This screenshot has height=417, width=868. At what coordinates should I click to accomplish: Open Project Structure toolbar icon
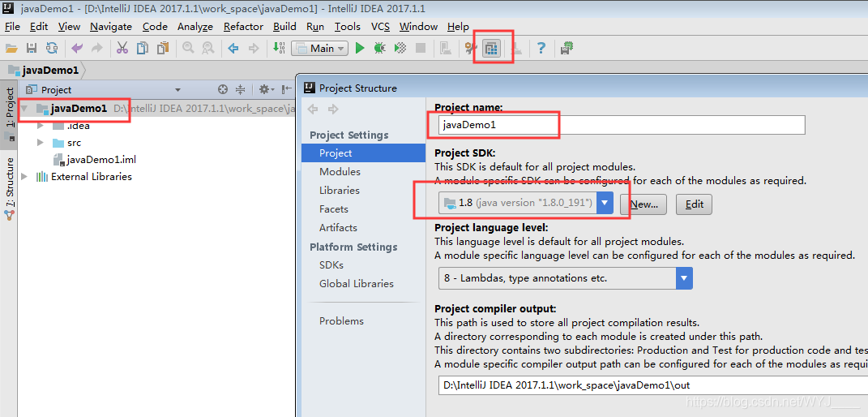click(491, 49)
